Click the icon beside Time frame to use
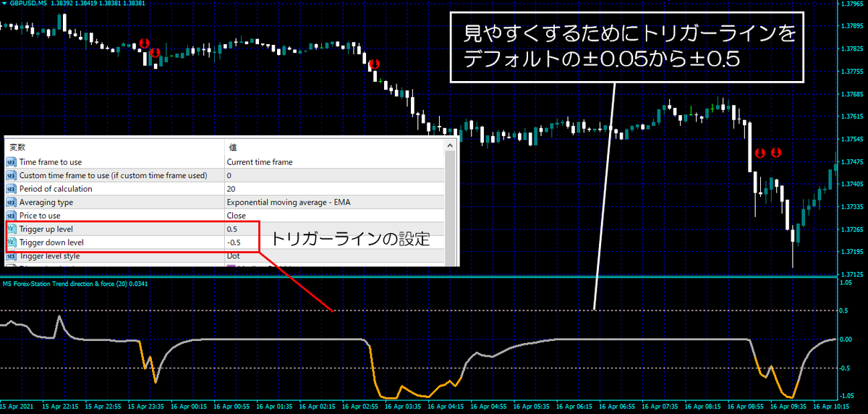The height and width of the screenshot is (414, 868). [x=11, y=162]
